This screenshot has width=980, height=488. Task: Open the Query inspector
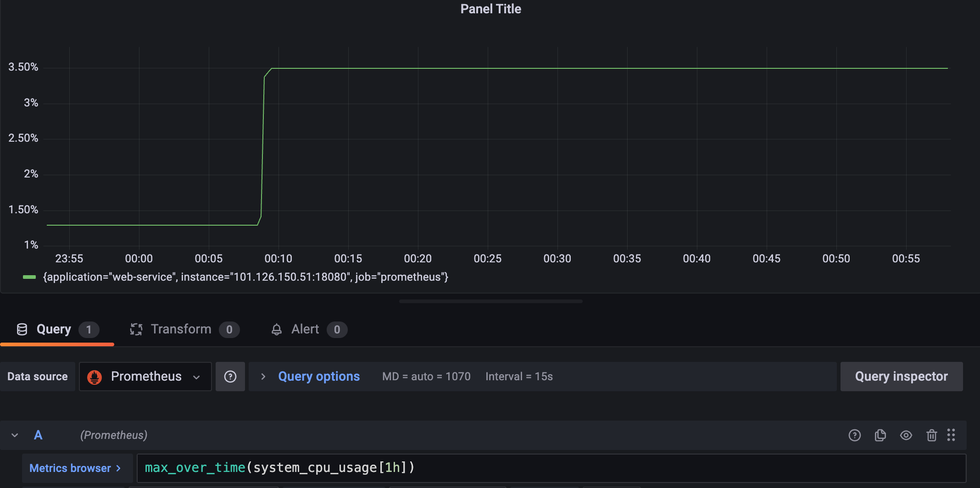pos(901,377)
